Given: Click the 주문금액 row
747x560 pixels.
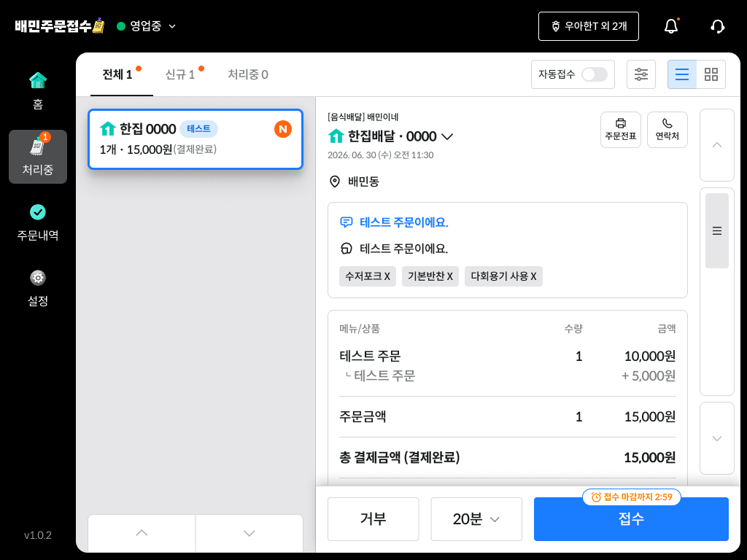Looking at the screenshot, I should point(508,416).
